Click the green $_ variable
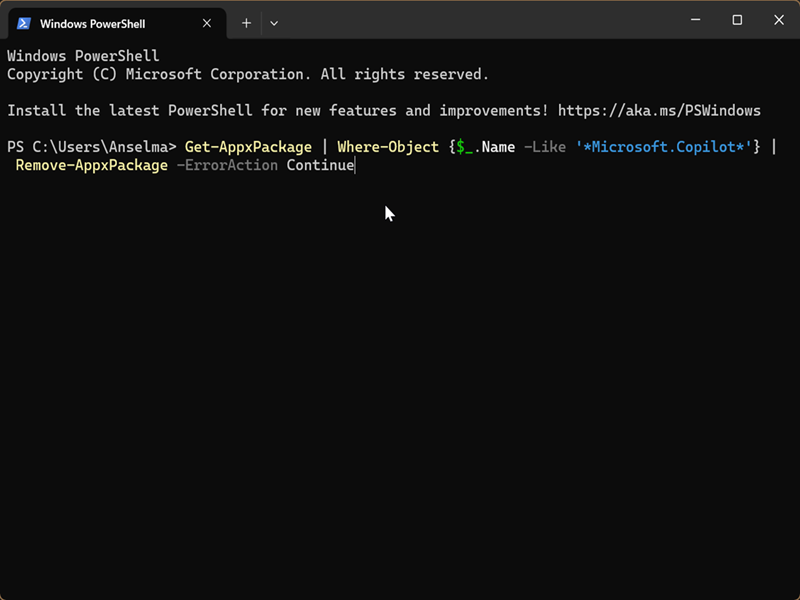 [x=465, y=147]
